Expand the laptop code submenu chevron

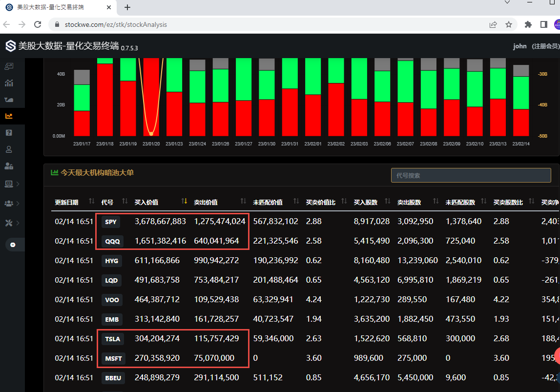(18, 184)
